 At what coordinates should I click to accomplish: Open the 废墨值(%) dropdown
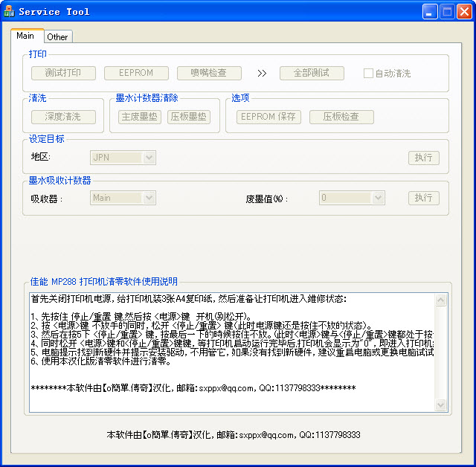[x=378, y=198]
